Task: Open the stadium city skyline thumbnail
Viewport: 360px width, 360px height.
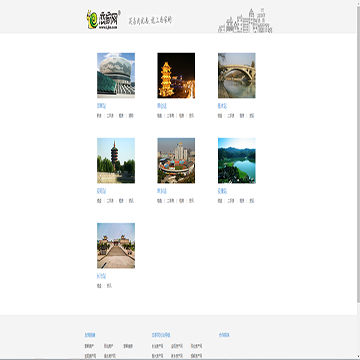Action: (176, 160)
